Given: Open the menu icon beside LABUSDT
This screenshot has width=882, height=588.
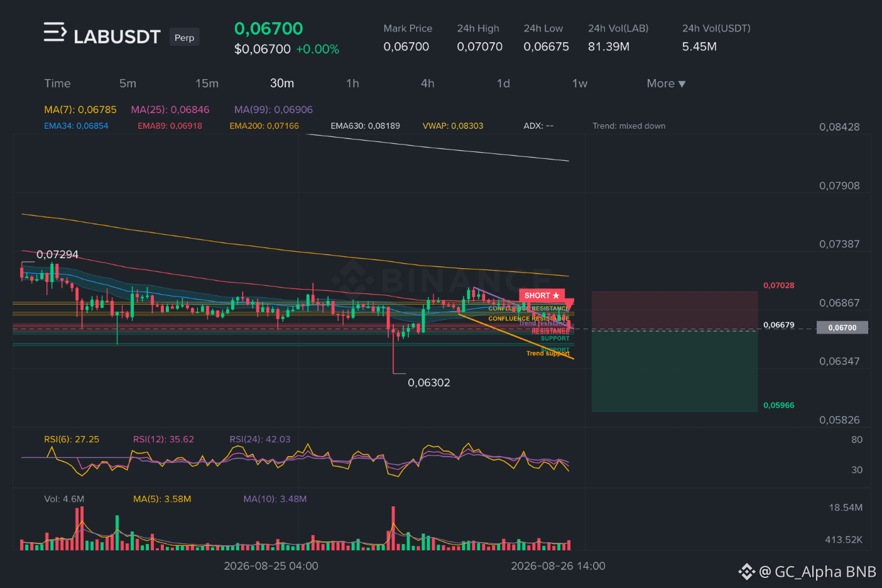Looking at the screenshot, I should pyautogui.click(x=55, y=32).
